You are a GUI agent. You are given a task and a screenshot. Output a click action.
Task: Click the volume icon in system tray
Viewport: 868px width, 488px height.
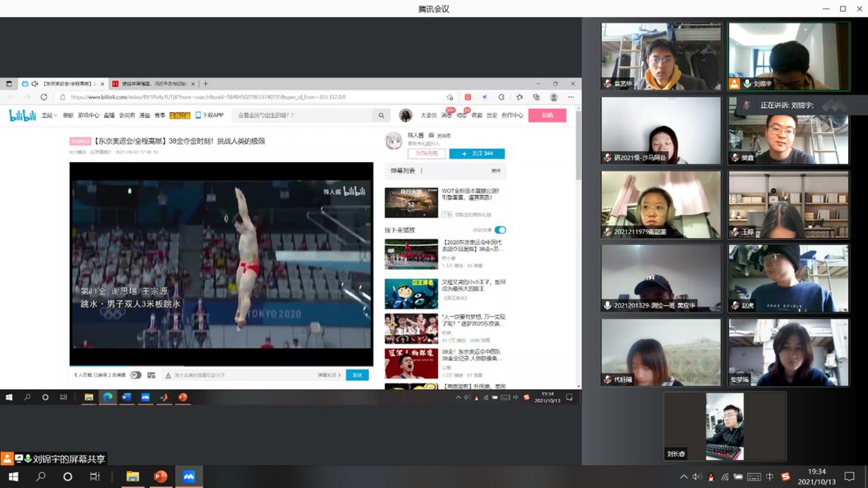pyautogui.click(x=696, y=476)
